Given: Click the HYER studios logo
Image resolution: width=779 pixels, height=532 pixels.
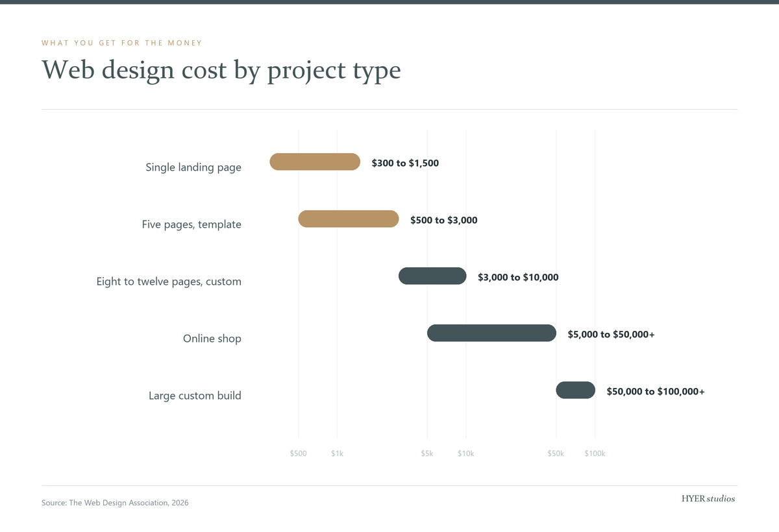Looking at the screenshot, I should pos(708,499).
